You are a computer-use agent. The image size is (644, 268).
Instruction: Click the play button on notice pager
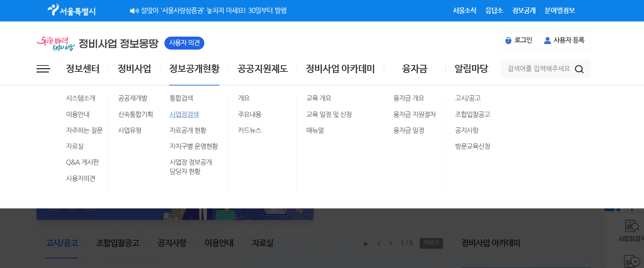[366, 244]
